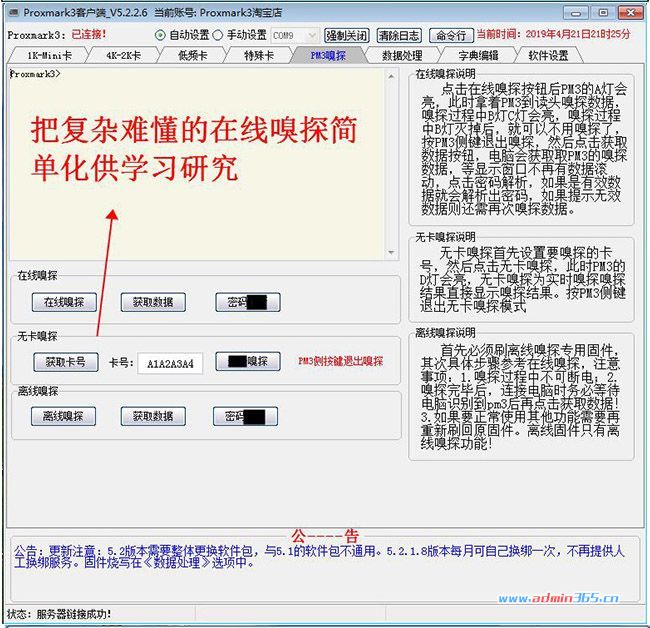Click the log scrollbar up arrow
The width and height of the screenshot is (650, 628).
pos(391,76)
